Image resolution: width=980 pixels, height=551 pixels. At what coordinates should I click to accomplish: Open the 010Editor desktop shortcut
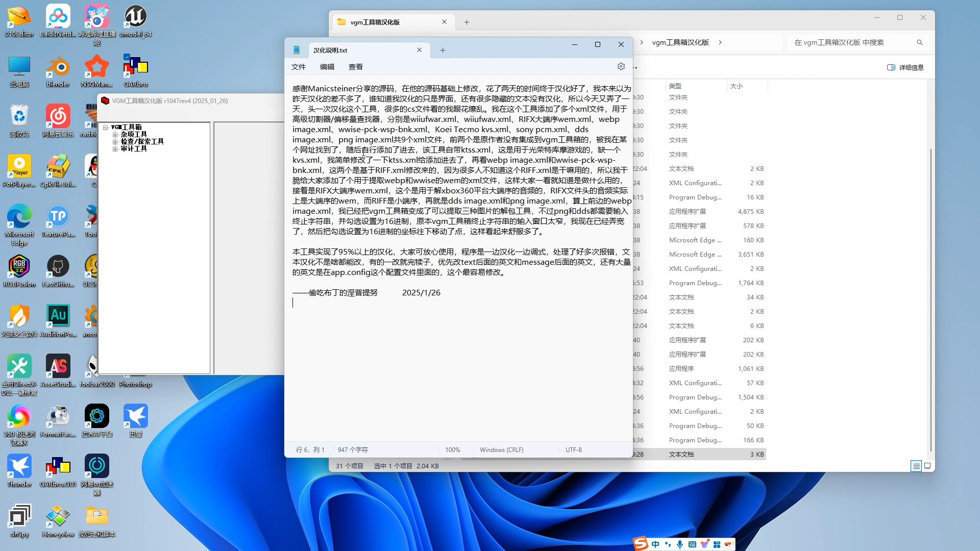point(19,21)
